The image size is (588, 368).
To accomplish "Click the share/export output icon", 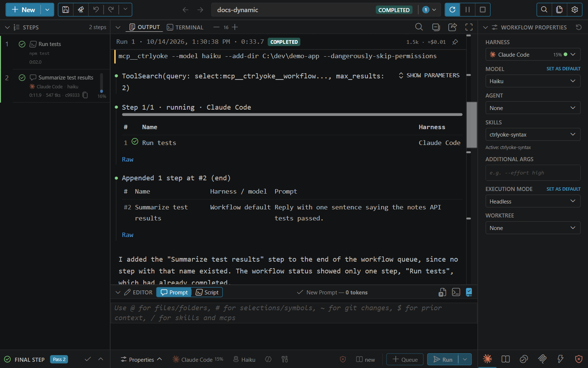I will (x=453, y=27).
